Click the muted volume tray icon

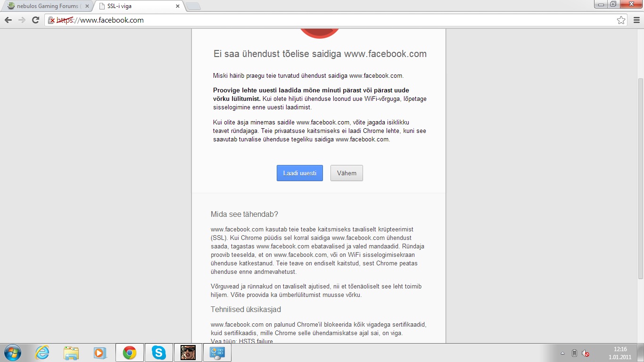click(586, 353)
